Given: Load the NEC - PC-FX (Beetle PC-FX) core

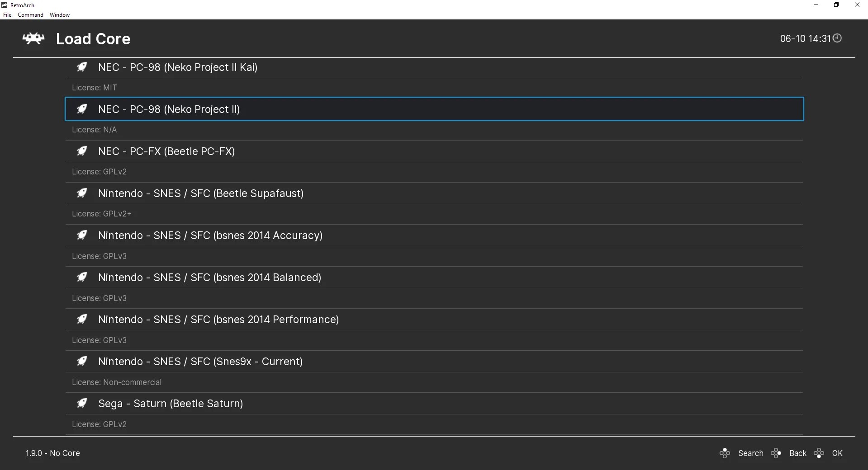Looking at the screenshot, I should pyautogui.click(x=434, y=151).
